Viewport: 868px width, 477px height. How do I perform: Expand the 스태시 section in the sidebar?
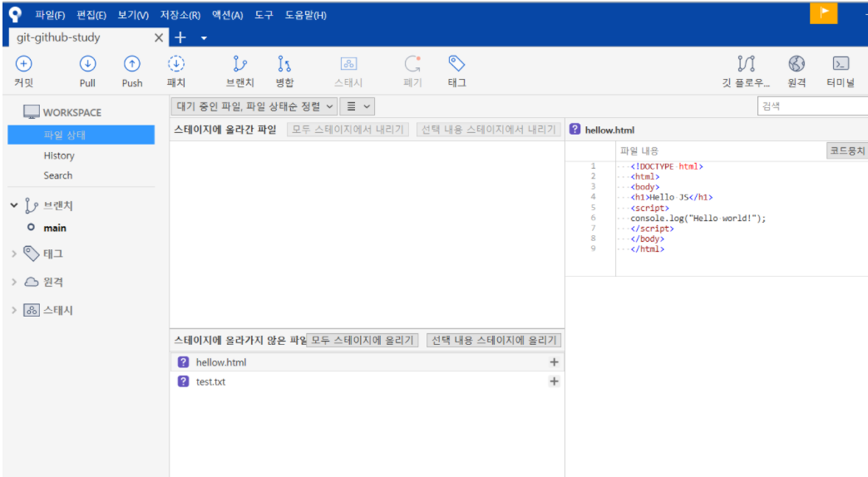coord(14,311)
